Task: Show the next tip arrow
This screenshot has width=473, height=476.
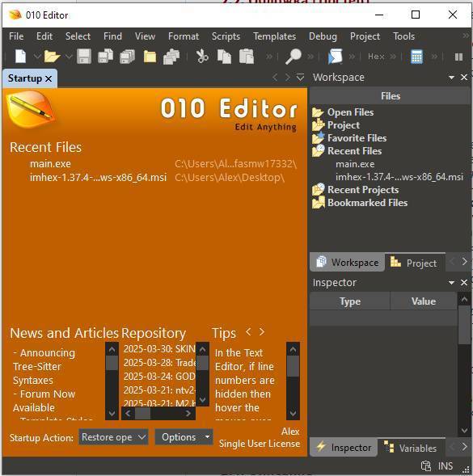Action: pos(261,332)
